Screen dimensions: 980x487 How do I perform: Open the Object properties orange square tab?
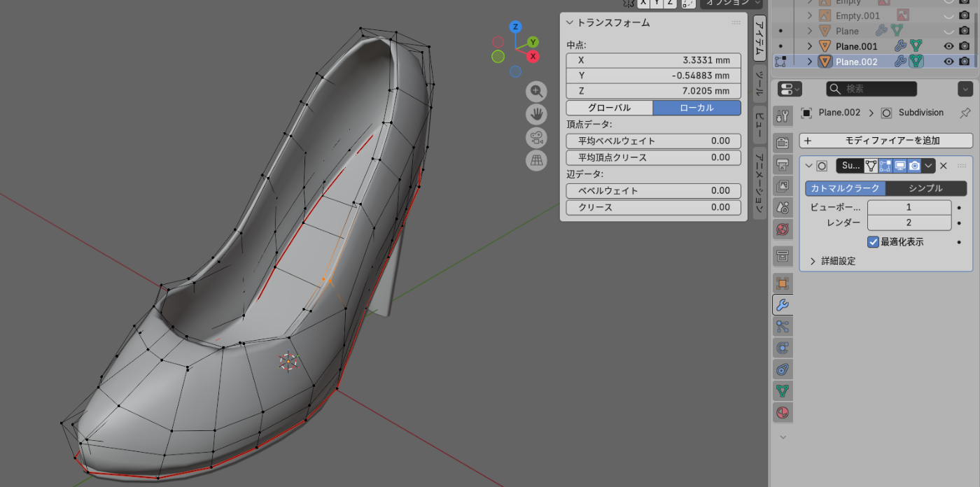tap(783, 283)
